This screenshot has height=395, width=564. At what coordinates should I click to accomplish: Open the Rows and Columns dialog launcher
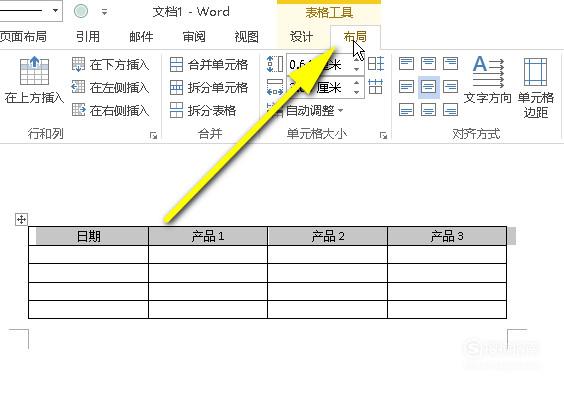tap(154, 136)
